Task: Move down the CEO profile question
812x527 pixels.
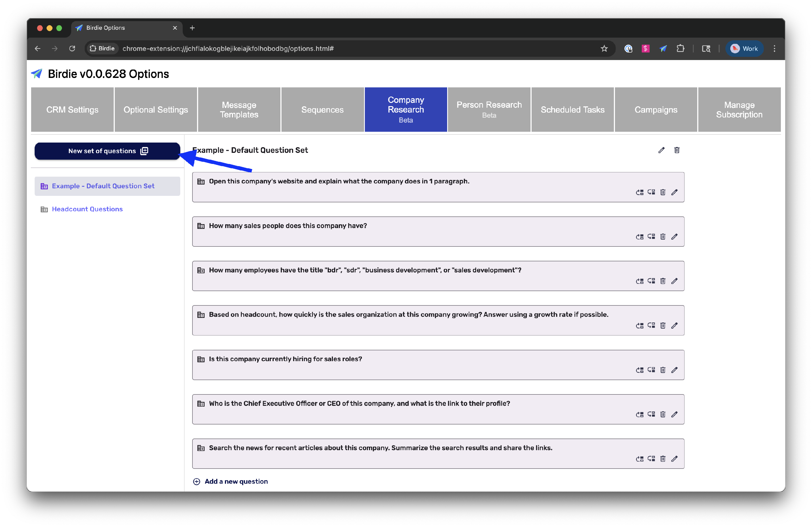Action: pyautogui.click(x=651, y=414)
